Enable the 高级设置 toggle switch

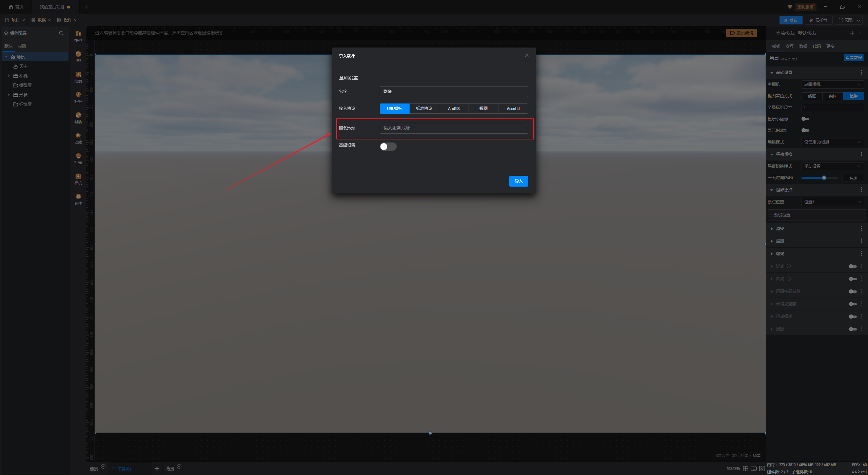point(388,146)
